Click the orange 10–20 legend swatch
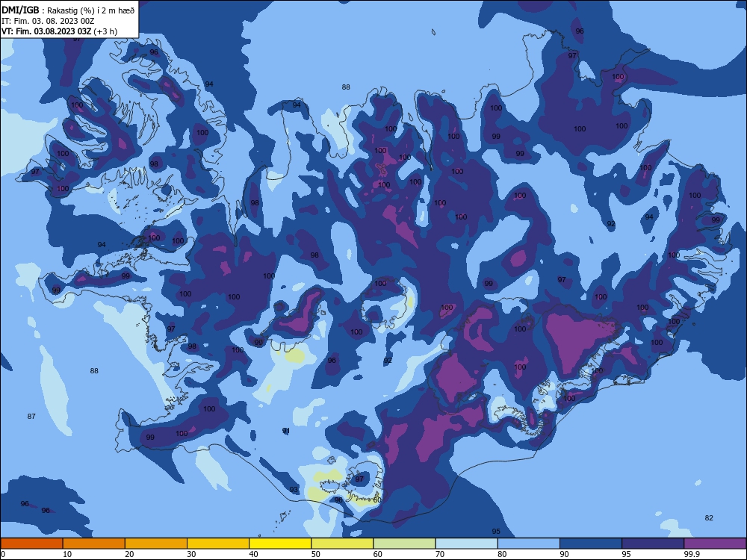This screenshot has height=560, width=747. [94, 544]
